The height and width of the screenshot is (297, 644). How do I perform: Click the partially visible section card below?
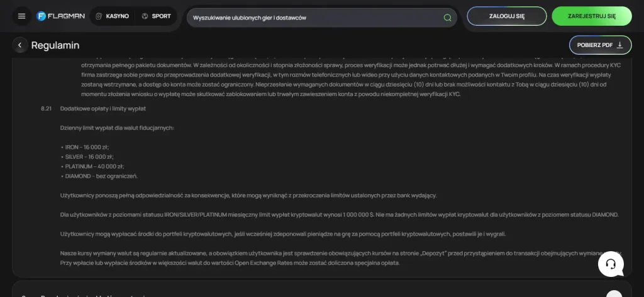click(322, 289)
